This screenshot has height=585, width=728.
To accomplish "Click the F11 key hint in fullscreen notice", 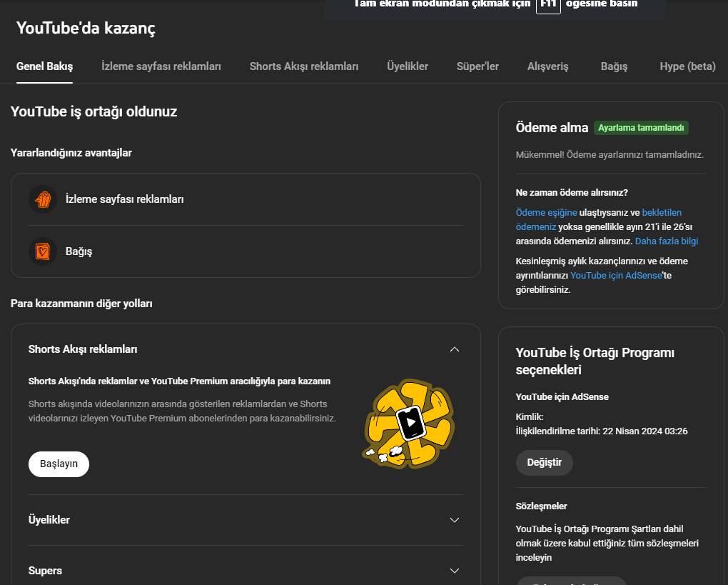I will 548,5.
